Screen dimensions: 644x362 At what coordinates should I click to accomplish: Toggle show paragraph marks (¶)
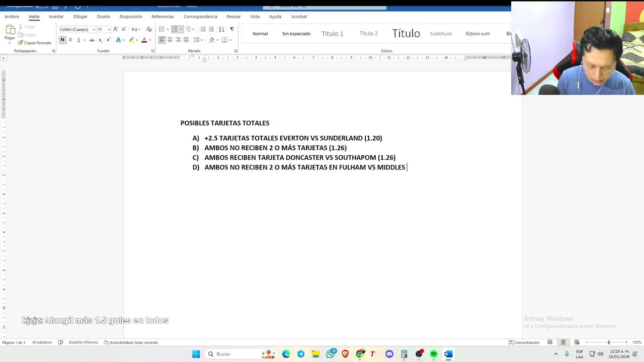232,29
